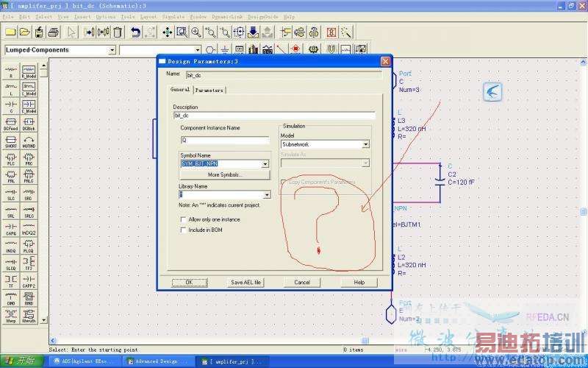Click the Undo arrow icon
Viewport: 588px width, 368px height.
135,32
